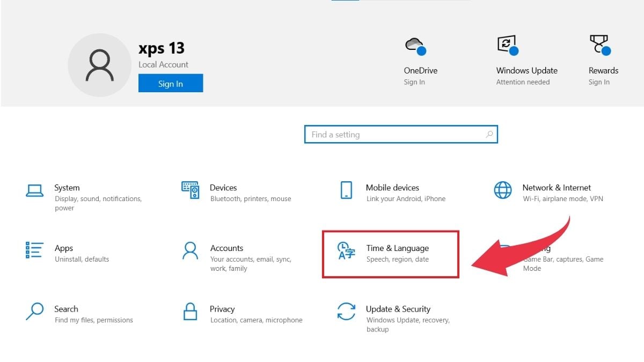Image resolution: width=644 pixels, height=362 pixels.
Task: Open the Search settings label
Action: [66, 309]
